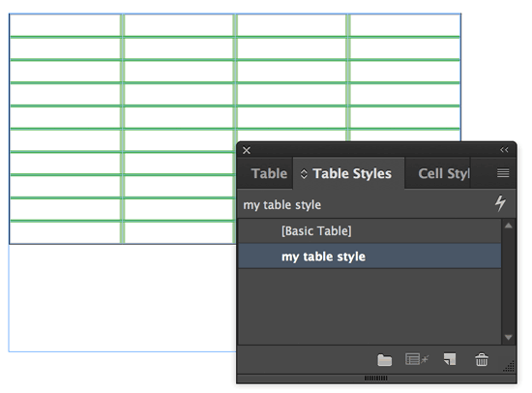Screen dimensions: 532x393
Task: Cycle panel view via Table Styles tab arrows
Action: tap(304, 174)
